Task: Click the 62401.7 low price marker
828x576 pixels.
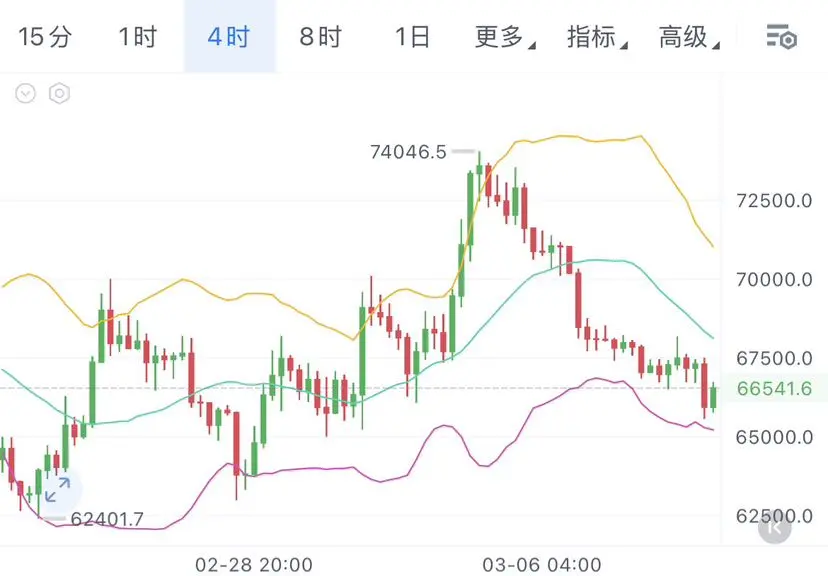Action: pos(107,519)
